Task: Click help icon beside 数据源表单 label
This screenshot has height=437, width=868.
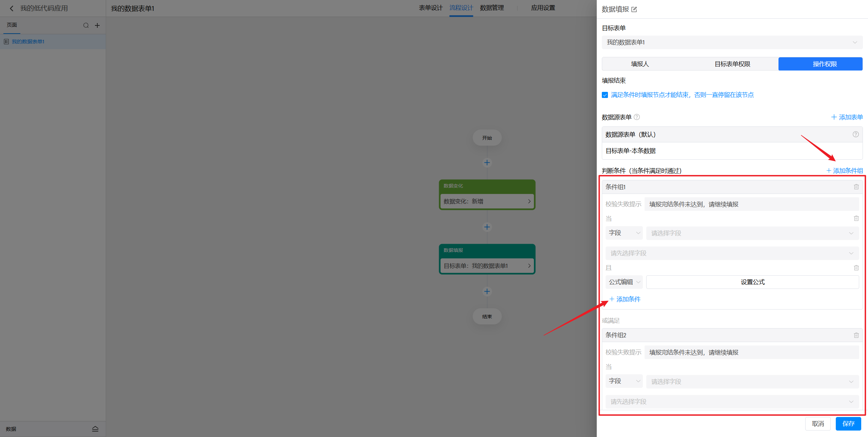Action: [x=637, y=117]
